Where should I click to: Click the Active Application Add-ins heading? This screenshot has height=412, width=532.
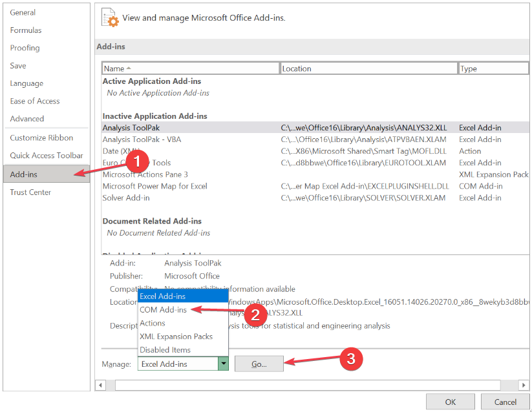pyautogui.click(x=152, y=81)
